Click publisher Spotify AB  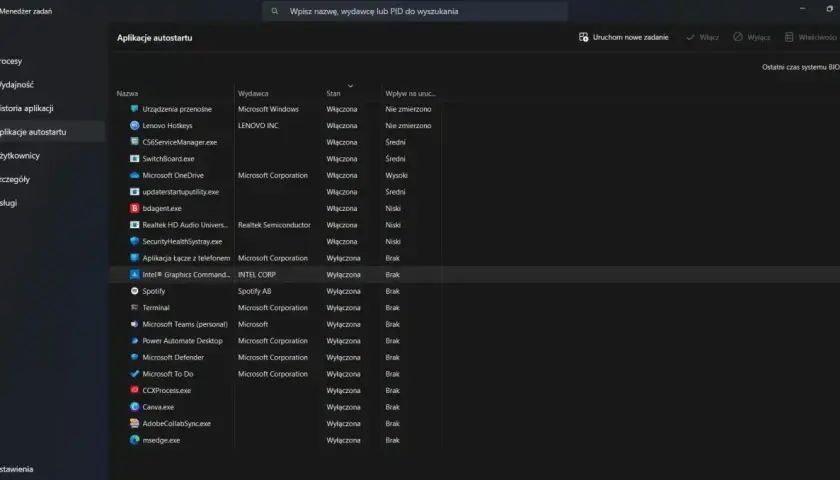pos(254,291)
